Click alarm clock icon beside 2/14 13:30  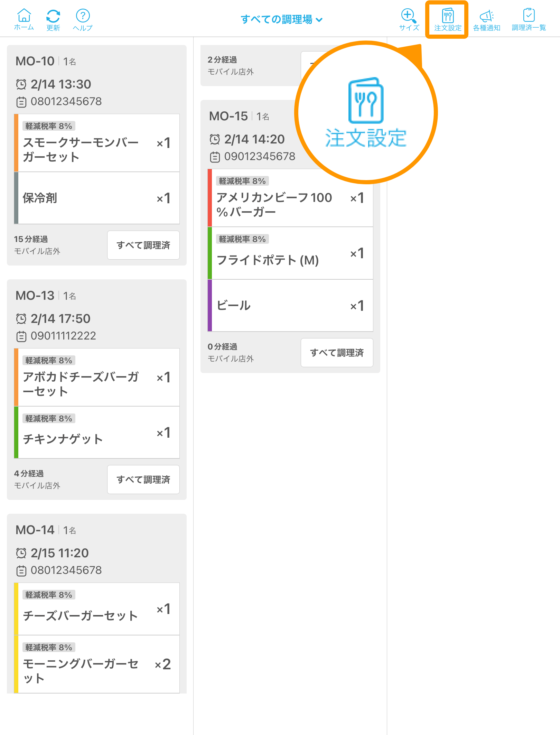point(21,84)
